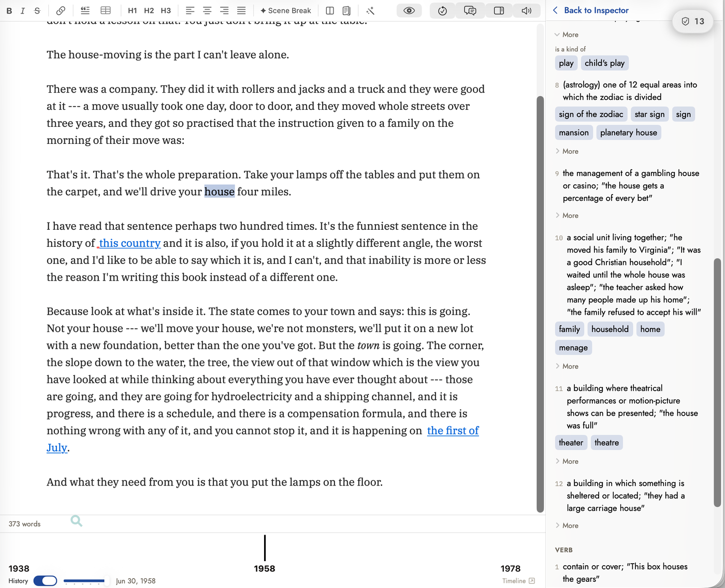The width and height of the screenshot is (725, 588).
Task: Select the 'household' synonym chip
Action: [610, 329]
